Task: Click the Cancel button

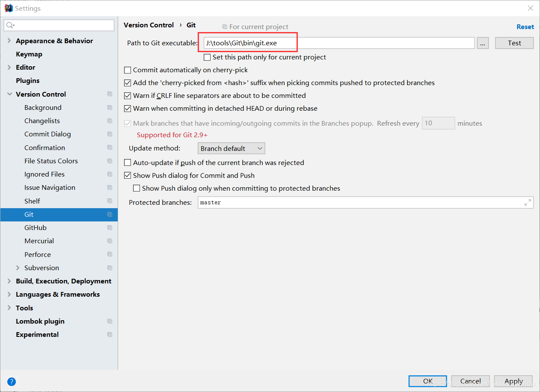Action: [x=471, y=381]
